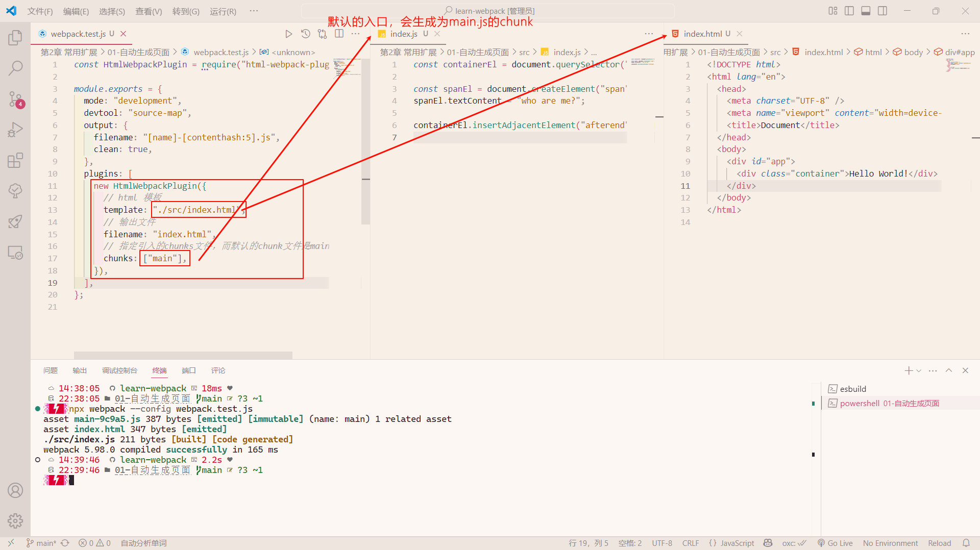
Task: Open errors and warnings count in status bar
Action: point(94,543)
